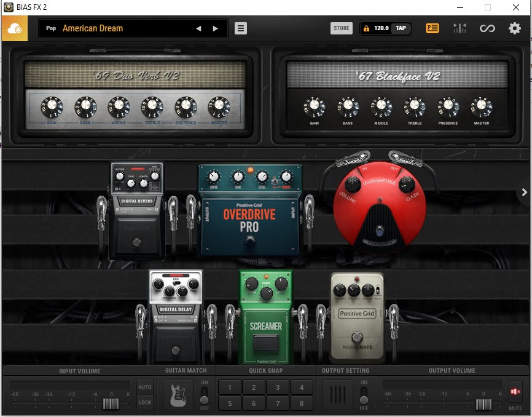Flip the Guitar Match ON/OFF switch
This screenshot has height=417, width=532.
coord(204,395)
